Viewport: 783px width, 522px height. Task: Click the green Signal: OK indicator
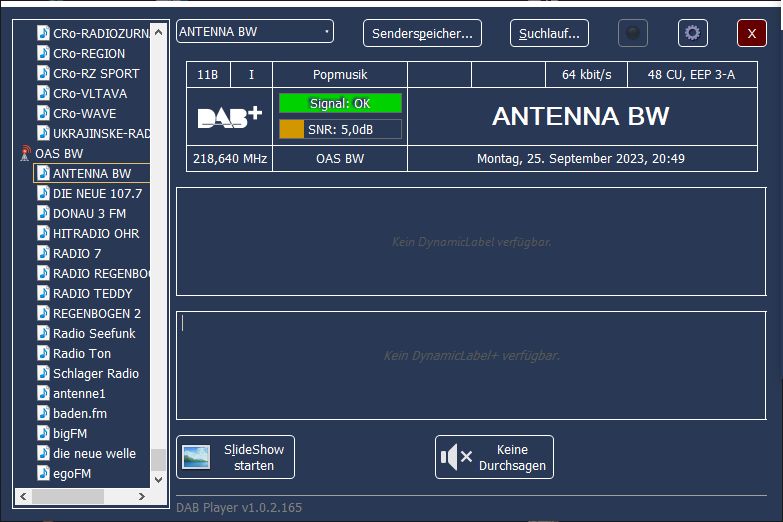click(340, 103)
